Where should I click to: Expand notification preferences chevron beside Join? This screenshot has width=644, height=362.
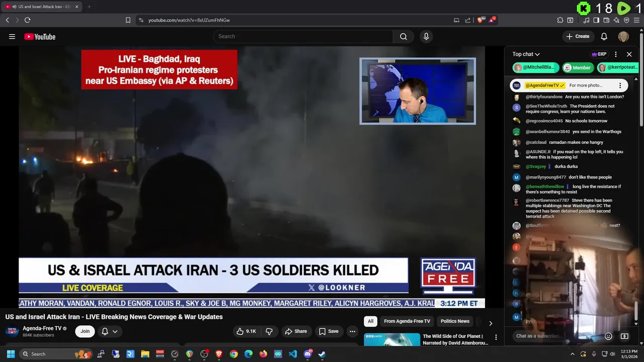pyautogui.click(x=115, y=331)
